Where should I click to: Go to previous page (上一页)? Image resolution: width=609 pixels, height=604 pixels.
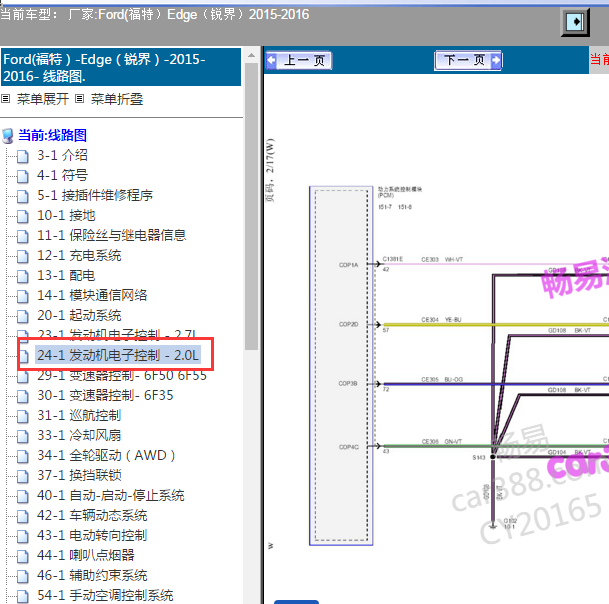(x=299, y=61)
